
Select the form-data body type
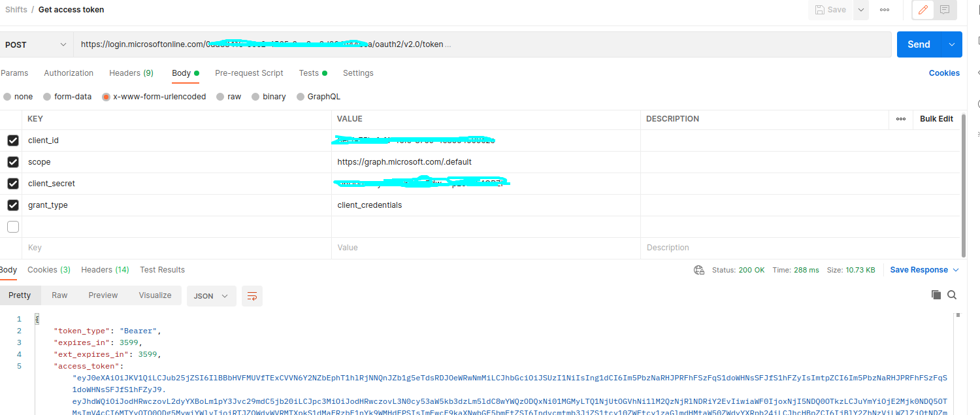[67, 97]
